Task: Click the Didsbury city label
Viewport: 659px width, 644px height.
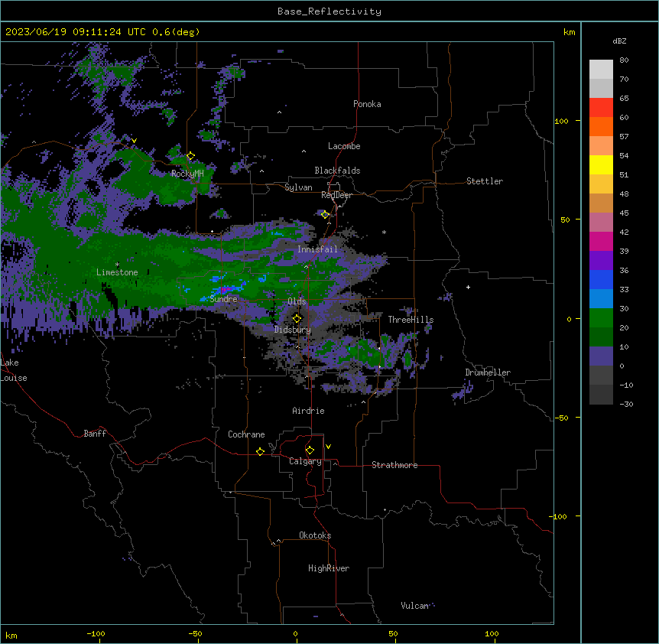Action: [x=293, y=330]
